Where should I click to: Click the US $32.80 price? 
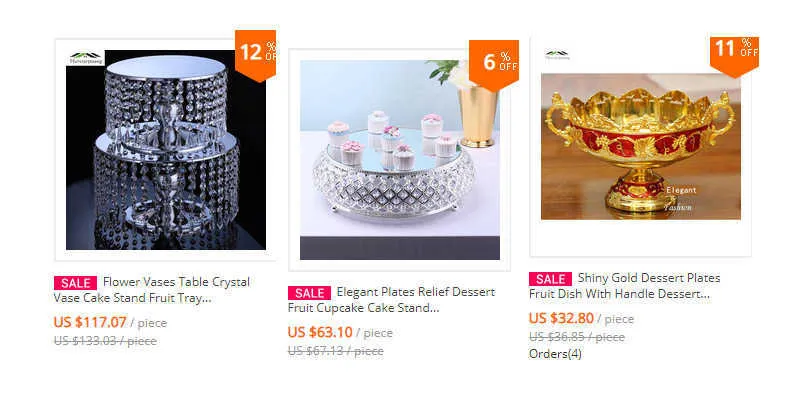(561, 318)
